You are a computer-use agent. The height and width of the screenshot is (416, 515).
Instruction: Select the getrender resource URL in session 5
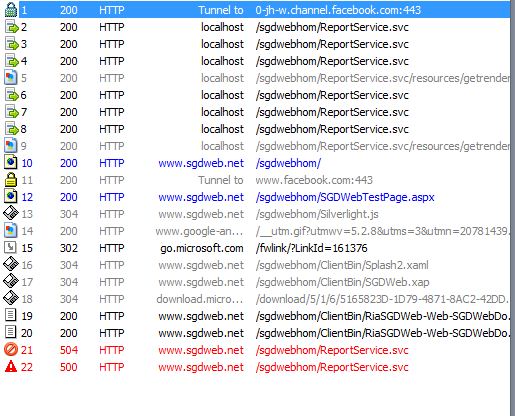tap(382, 78)
